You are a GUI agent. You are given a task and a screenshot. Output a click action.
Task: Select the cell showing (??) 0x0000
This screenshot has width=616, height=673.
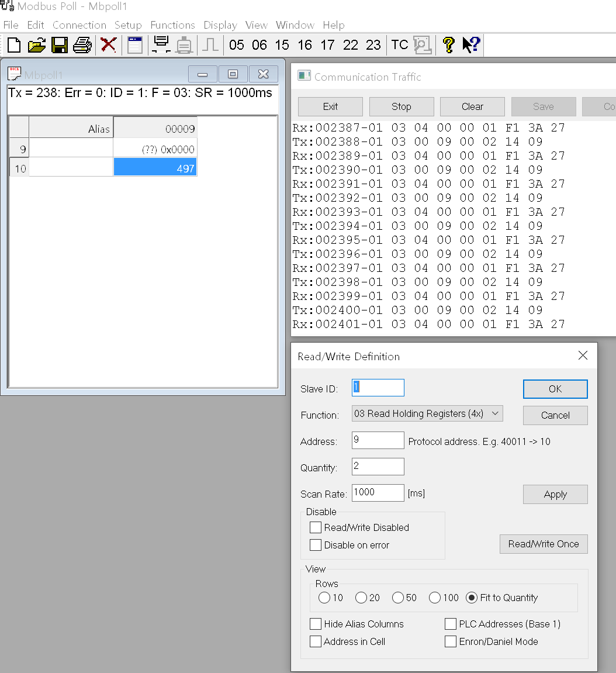(x=155, y=148)
